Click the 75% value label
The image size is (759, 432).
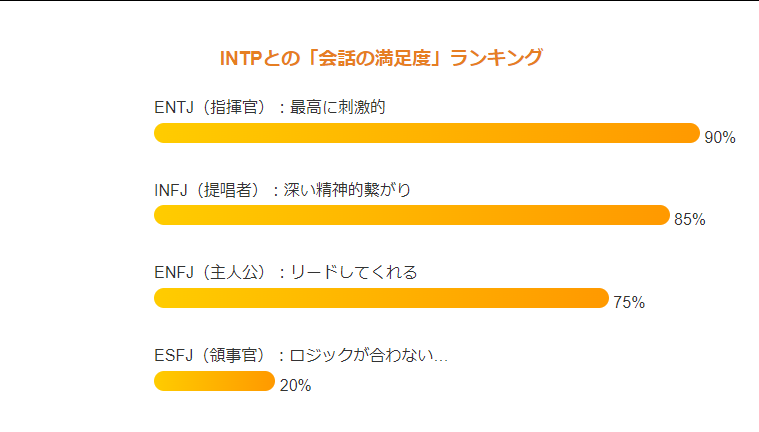click(629, 303)
